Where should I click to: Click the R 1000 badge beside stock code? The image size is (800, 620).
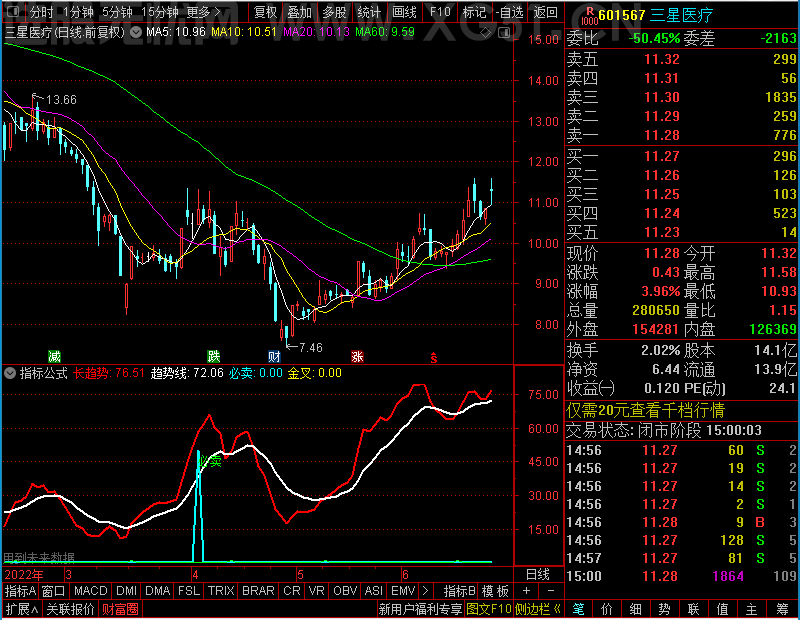tap(589, 16)
